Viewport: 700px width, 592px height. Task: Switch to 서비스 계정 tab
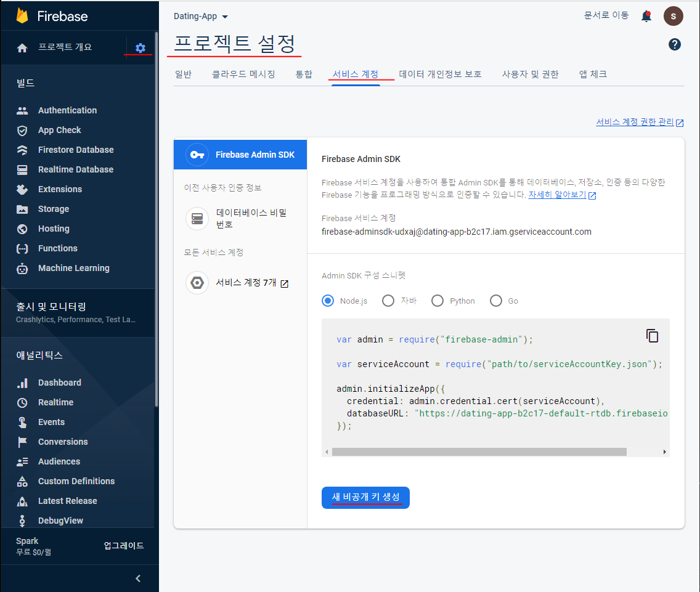click(x=356, y=74)
